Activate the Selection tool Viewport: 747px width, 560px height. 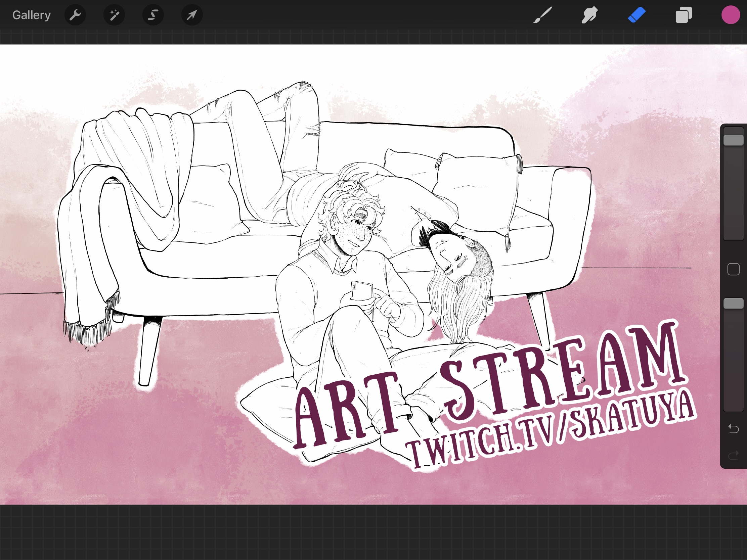[x=153, y=15]
